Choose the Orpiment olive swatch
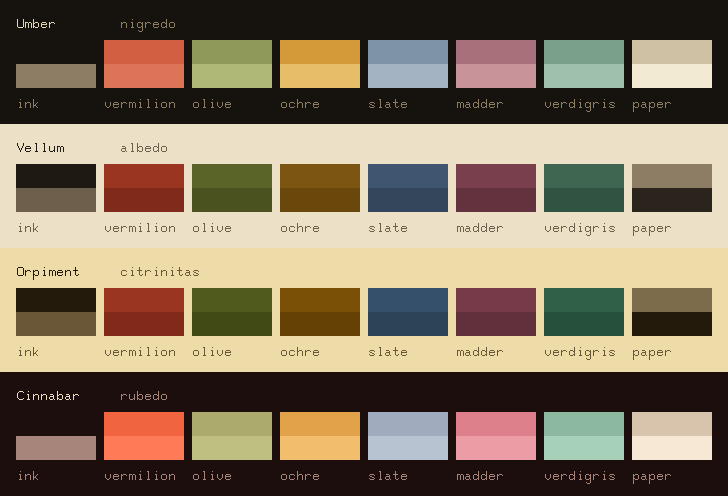The image size is (728, 496). (232, 312)
